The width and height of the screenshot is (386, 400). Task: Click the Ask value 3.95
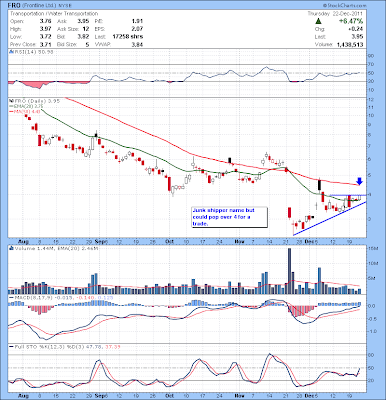(83, 21)
